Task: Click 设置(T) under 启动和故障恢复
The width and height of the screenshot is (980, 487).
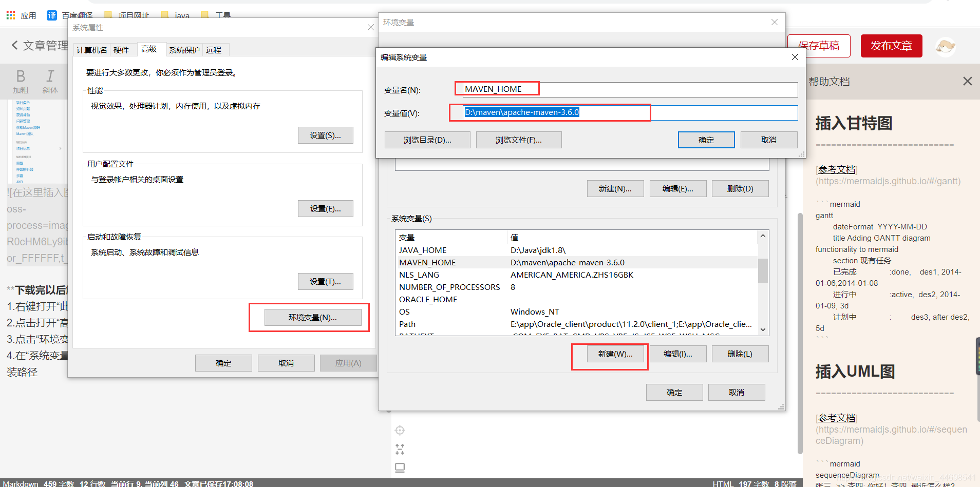Action: coord(326,281)
